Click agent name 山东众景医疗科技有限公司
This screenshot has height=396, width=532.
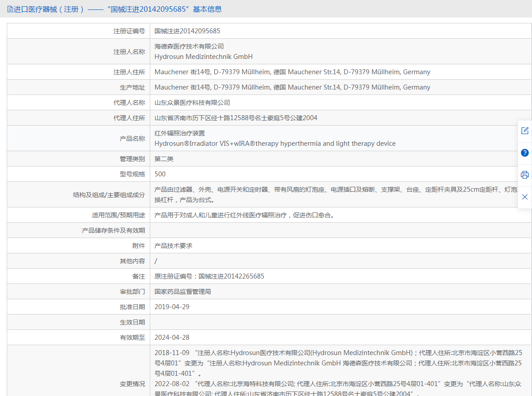192,103
